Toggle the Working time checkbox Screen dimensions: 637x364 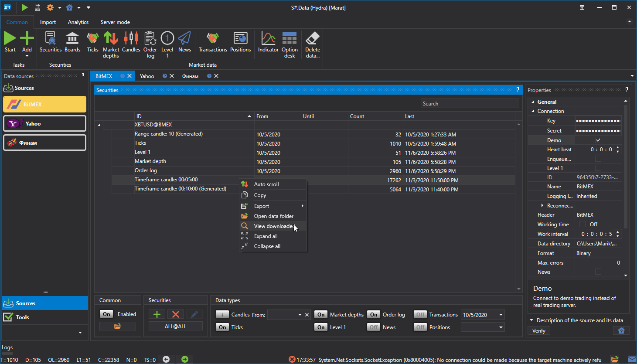click(582, 224)
